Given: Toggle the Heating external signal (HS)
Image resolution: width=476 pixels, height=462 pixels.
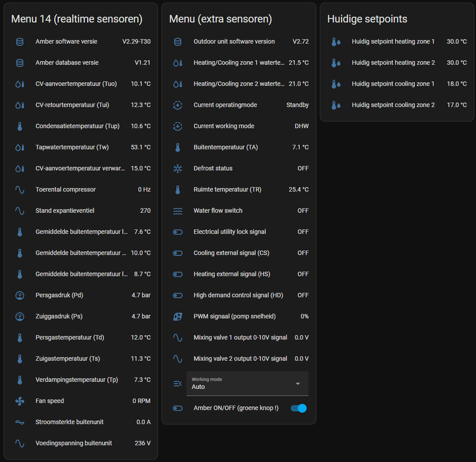Looking at the screenshot, I should pos(177,274).
